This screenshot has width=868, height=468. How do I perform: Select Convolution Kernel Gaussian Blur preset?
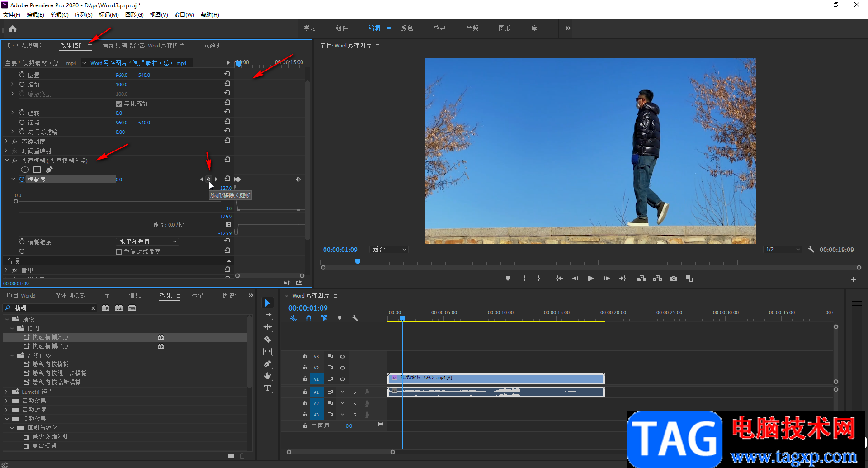pos(57,382)
